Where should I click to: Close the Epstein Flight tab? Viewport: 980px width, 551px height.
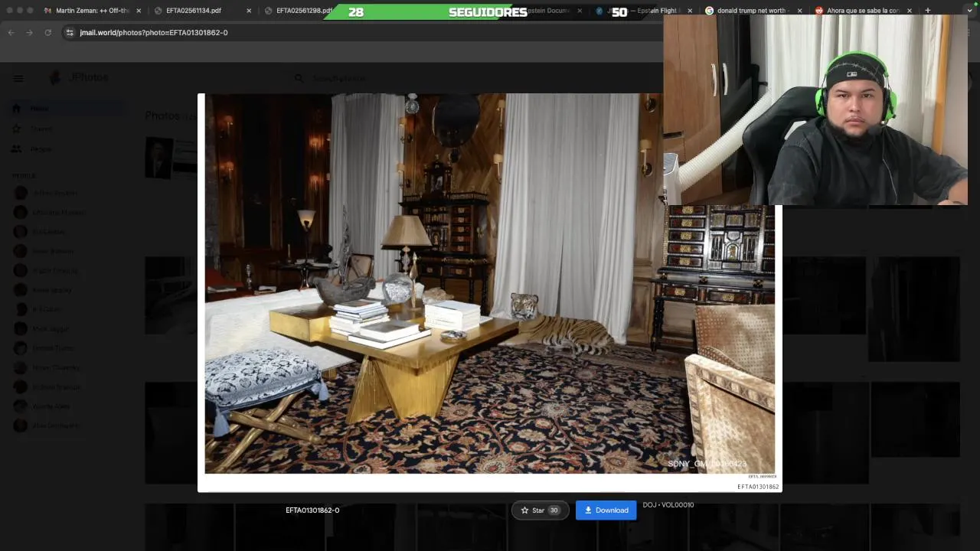click(689, 11)
